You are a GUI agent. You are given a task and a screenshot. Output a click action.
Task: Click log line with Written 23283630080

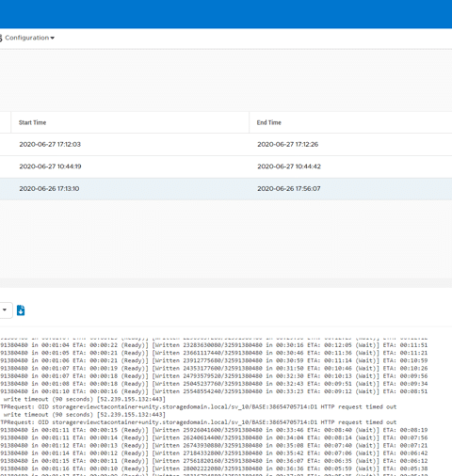[x=214, y=345]
